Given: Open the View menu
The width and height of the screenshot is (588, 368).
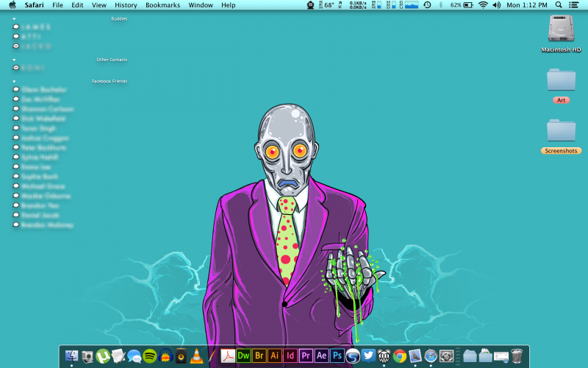Looking at the screenshot, I should (x=99, y=5).
